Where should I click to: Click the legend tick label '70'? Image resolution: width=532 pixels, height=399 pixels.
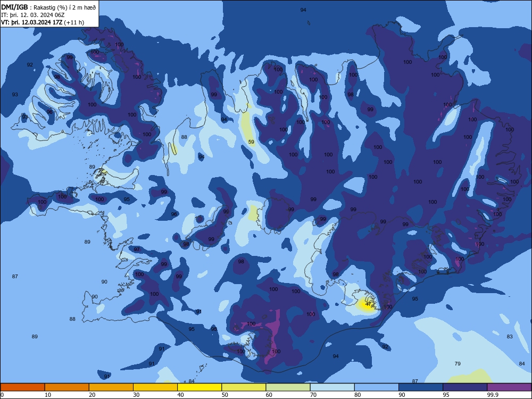click(x=313, y=395)
